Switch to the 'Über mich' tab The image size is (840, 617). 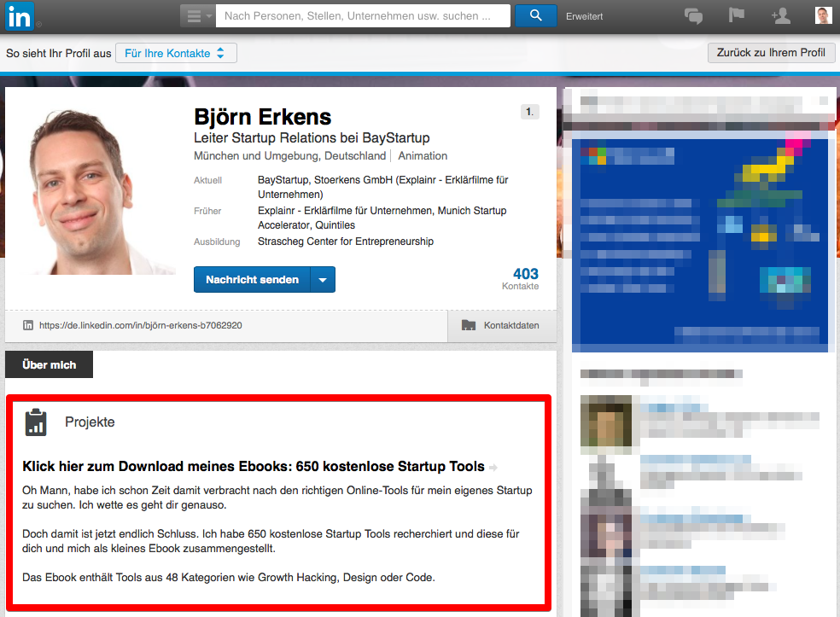point(49,364)
